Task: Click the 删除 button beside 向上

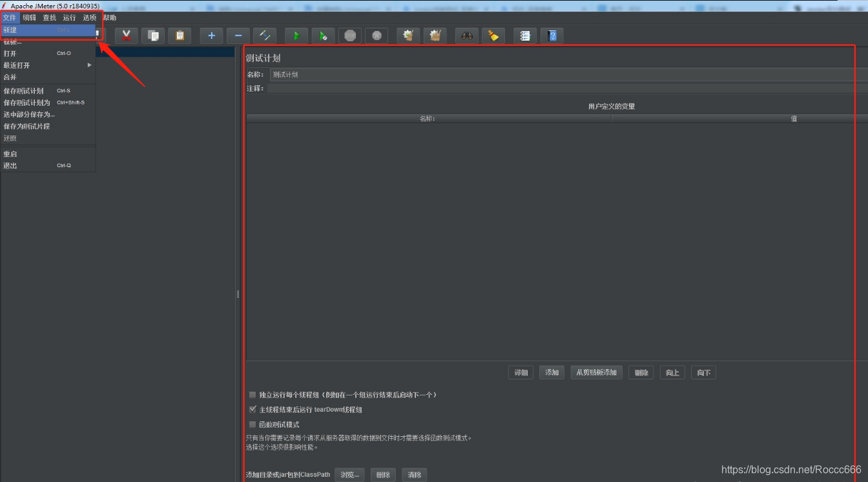Action: (x=641, y=372)
